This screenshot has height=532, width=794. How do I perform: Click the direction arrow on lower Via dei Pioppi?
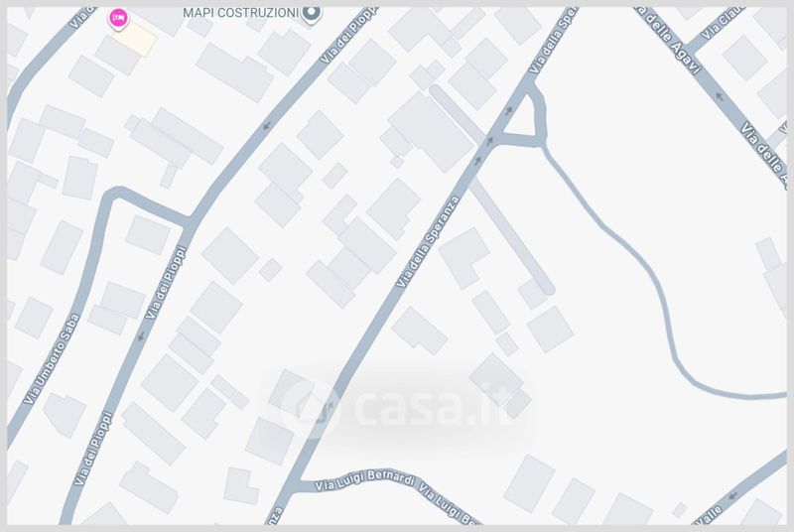[x=141, y=335]
